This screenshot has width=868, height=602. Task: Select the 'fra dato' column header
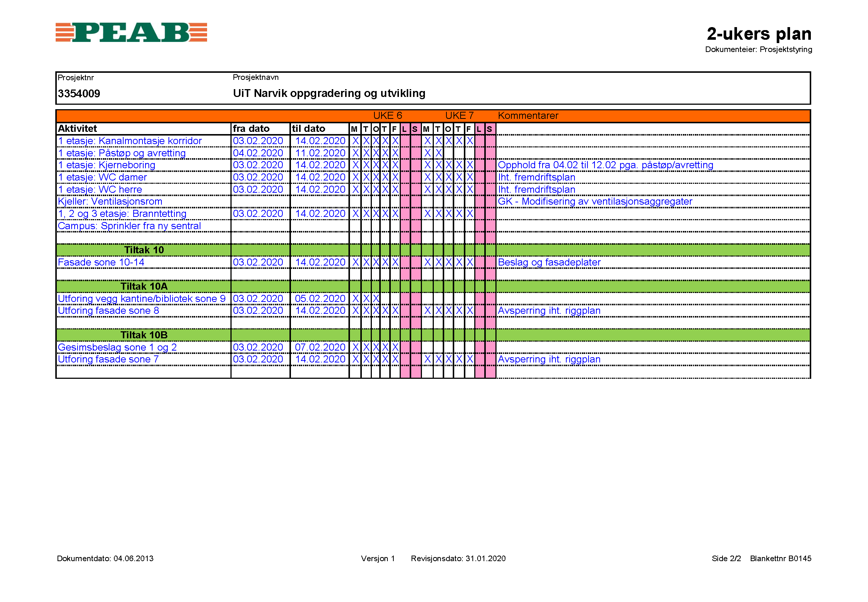[x=250, y=128]
